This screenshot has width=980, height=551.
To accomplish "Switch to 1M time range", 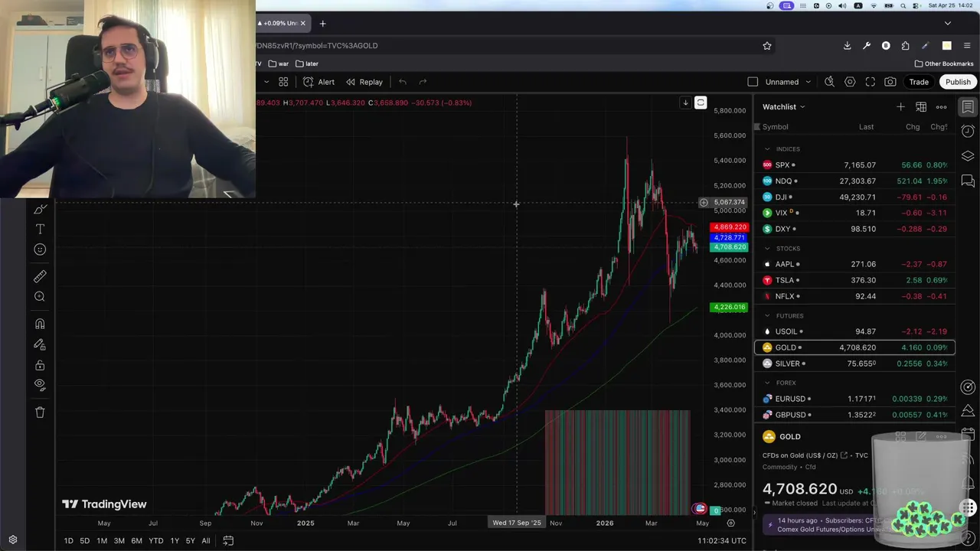I will pyautogui.click(x=101, y=541).
